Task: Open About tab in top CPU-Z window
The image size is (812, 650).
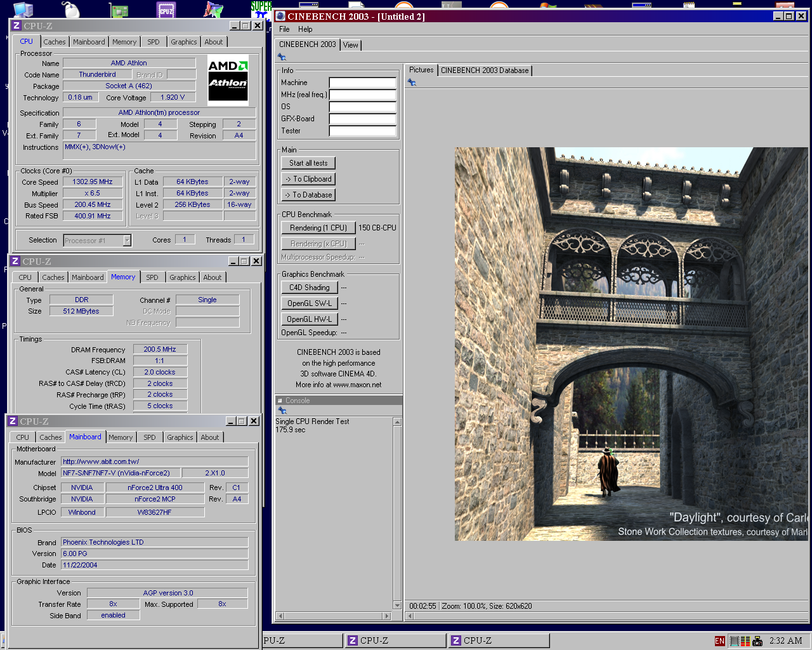Action: click(x=214, y=42)
